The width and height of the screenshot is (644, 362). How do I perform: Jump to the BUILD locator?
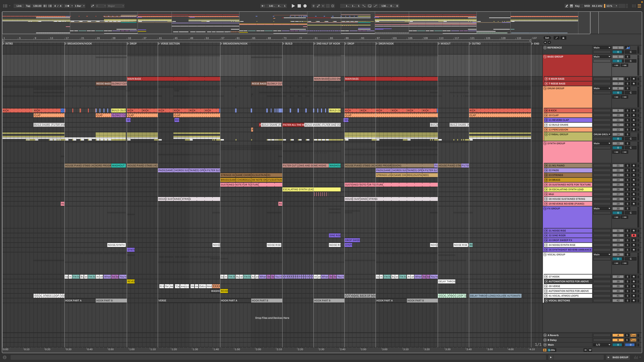[x=288, y=44]
